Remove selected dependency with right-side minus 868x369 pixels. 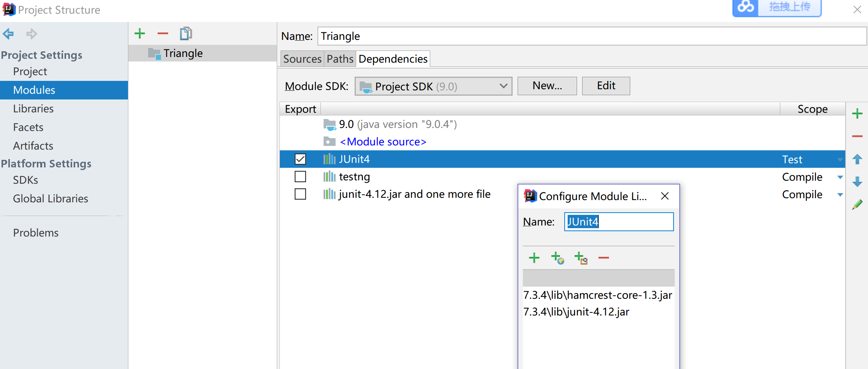click(857, 136)
